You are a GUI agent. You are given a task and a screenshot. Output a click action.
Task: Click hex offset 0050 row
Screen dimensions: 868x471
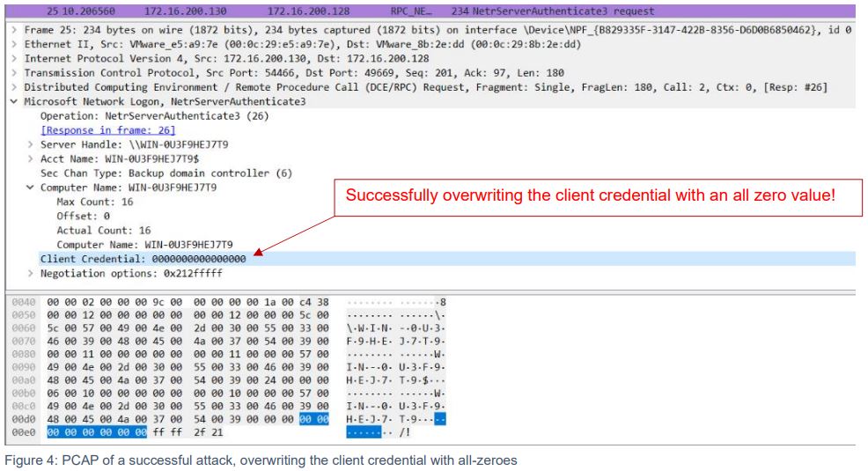pyautogui.click(x=24, y=315)
